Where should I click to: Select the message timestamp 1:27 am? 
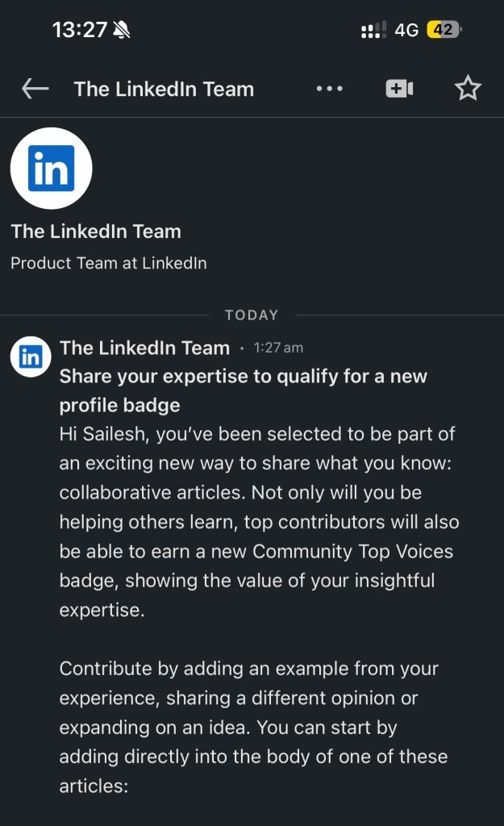tap(277, 347)
